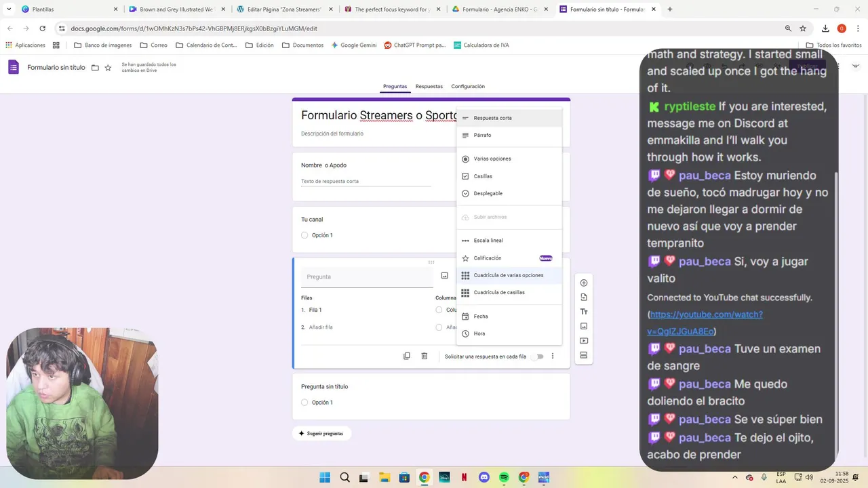Click the browser back arrow
The image size is (868, 488).
(9, 28)
